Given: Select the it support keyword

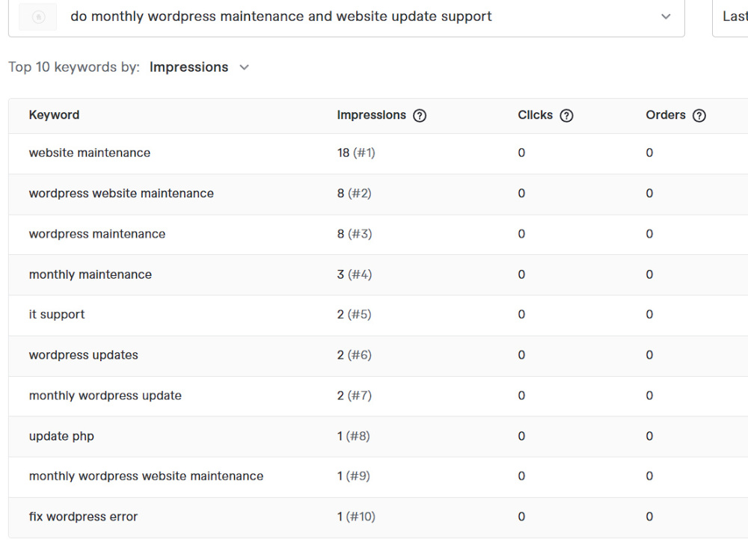Looking at the screenshot, I should pyautogui.click(x=57, y=314).
